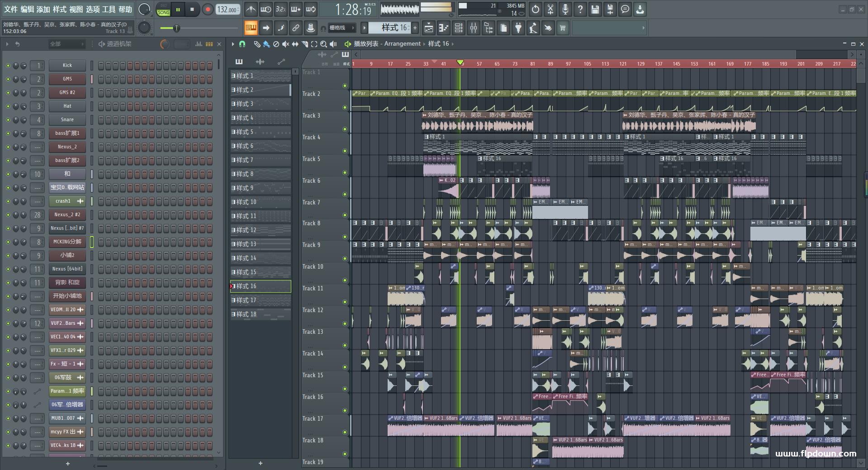The image size is (868, 470).
Task: Select the bass扩展1 channel button
Action: tap(67, 133)
